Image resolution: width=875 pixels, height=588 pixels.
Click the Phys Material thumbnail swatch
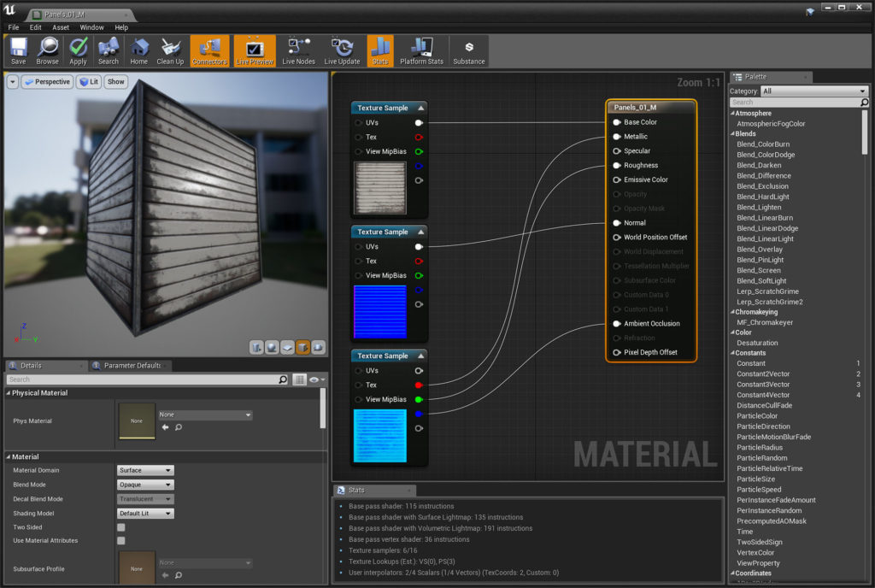coord(136,420)
